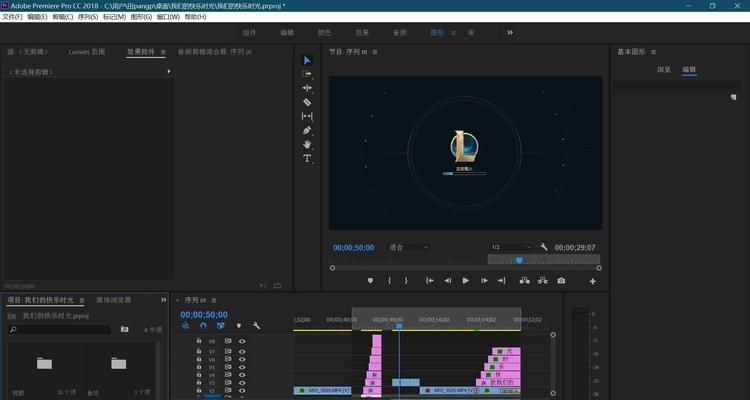Open timeline 序列 01 panel menu
Viewport: 750px width, 400px height.
click(214, 300)
